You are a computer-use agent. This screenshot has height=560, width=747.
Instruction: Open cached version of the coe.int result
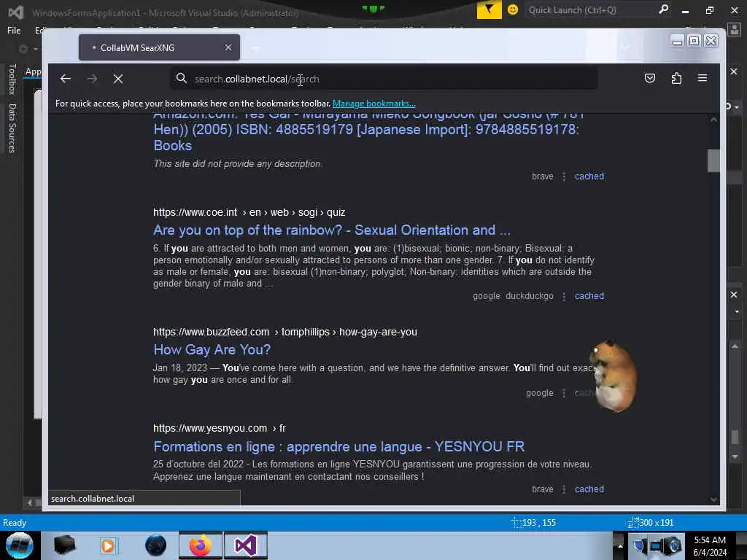tap(589, 296)
